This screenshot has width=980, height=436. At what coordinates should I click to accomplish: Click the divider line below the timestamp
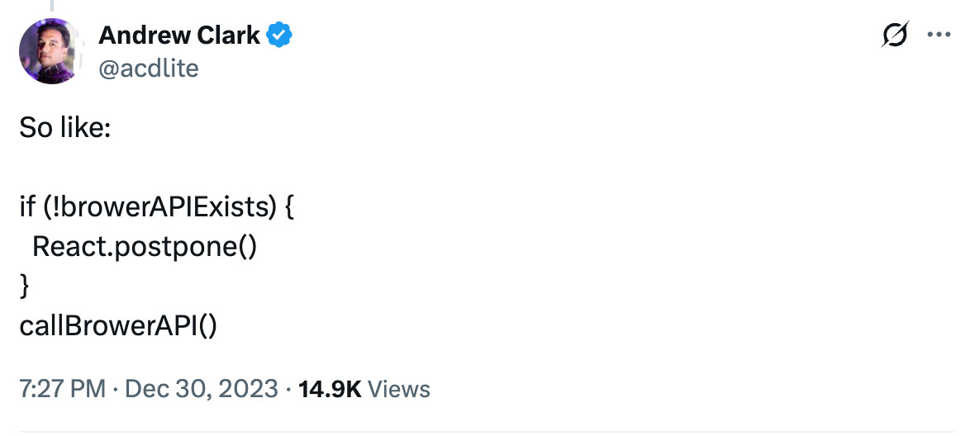click(488, 431)
